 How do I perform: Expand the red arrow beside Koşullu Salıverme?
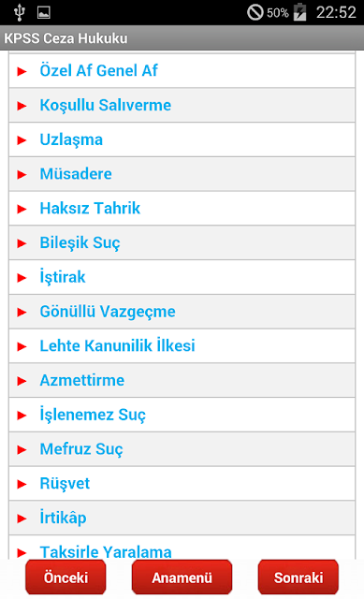click(22, 106)
